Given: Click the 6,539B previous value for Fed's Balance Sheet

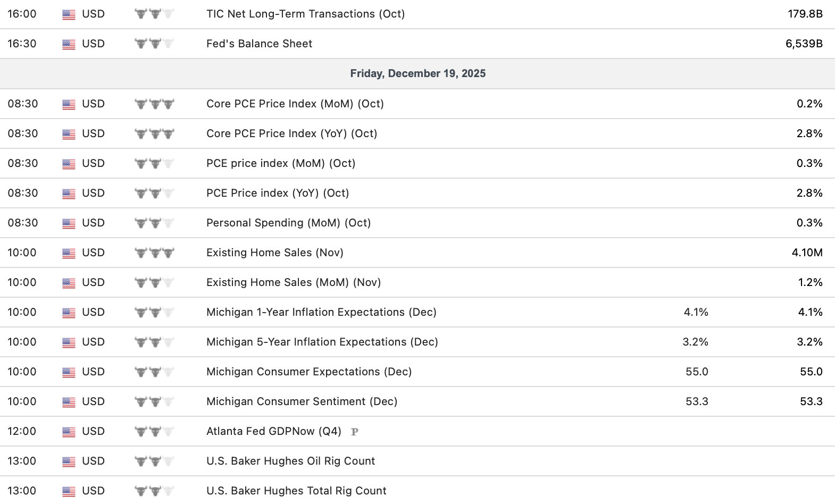Looking at the screenshot, I should [804, 44].
